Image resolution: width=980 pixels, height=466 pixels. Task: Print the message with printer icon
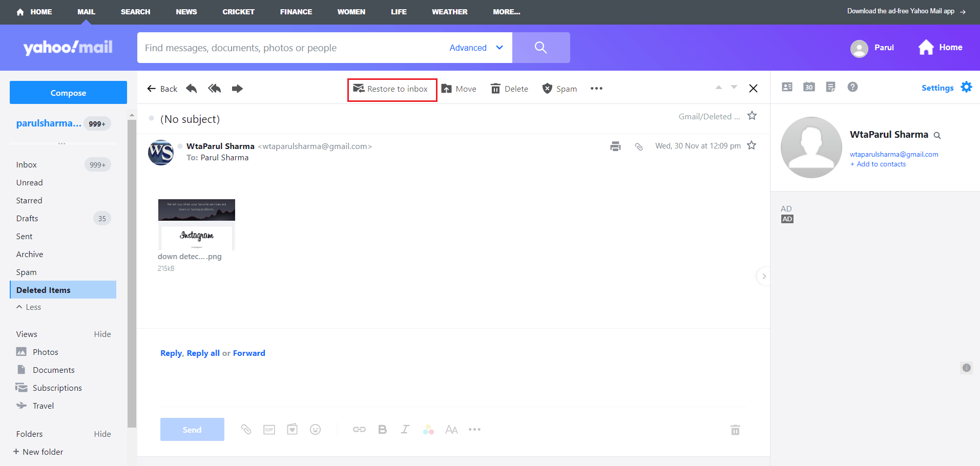tap(615, 146)
